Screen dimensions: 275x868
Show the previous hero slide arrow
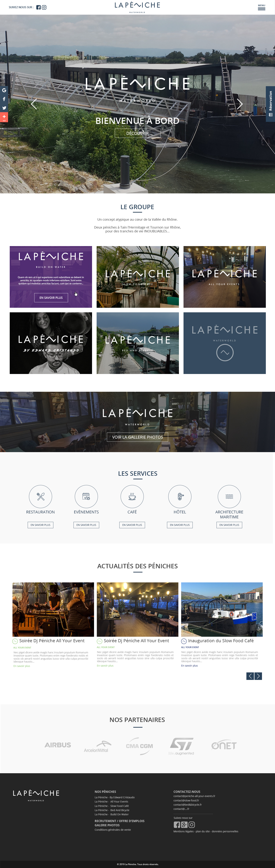tap(34, 104)
